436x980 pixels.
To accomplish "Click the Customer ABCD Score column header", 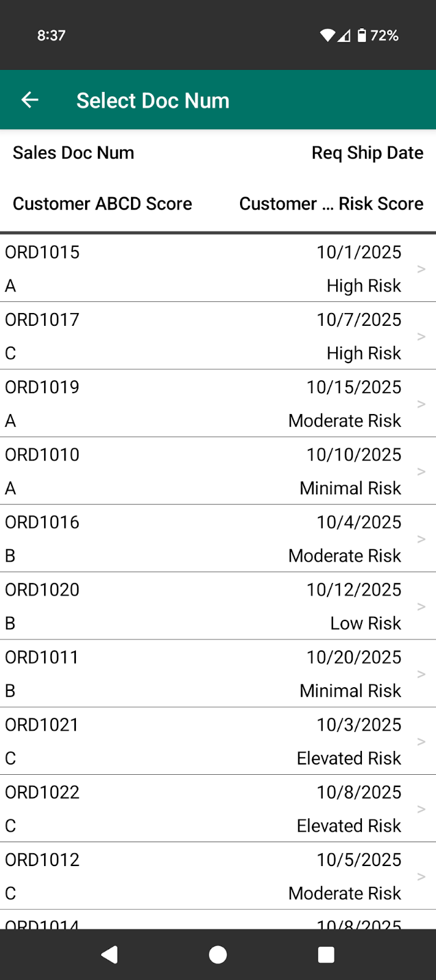I will pyautogui.click(x=102, y=203).
